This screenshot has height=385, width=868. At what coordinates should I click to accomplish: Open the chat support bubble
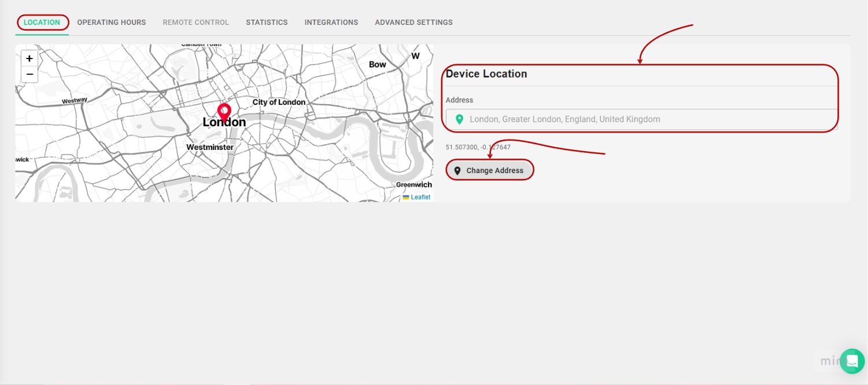click(x=852, y=361)
